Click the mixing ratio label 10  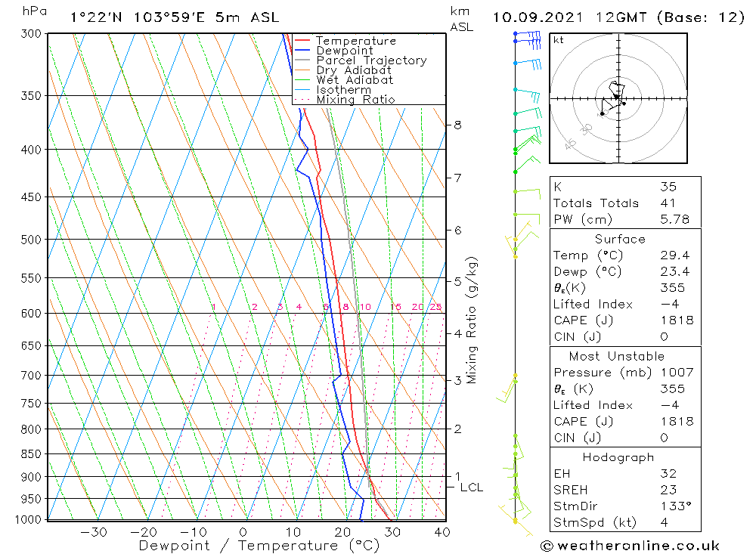click(365, 307)
